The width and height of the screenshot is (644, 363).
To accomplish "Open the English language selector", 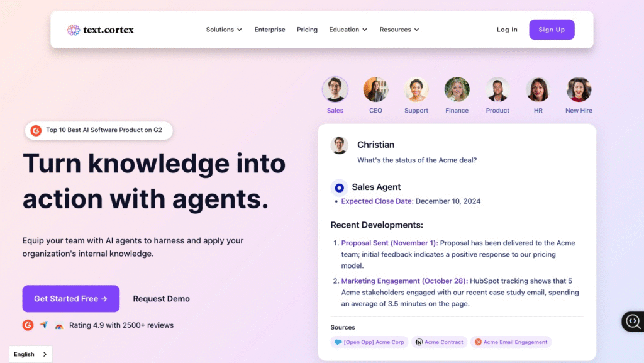I will pyautogui.click(x=31, y=354).
